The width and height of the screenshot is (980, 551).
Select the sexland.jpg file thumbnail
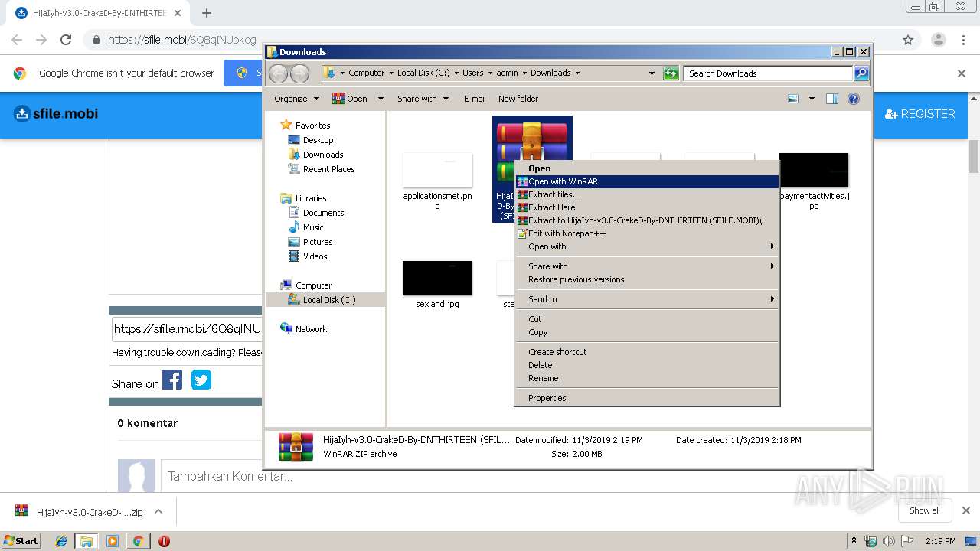click(437, 279)
